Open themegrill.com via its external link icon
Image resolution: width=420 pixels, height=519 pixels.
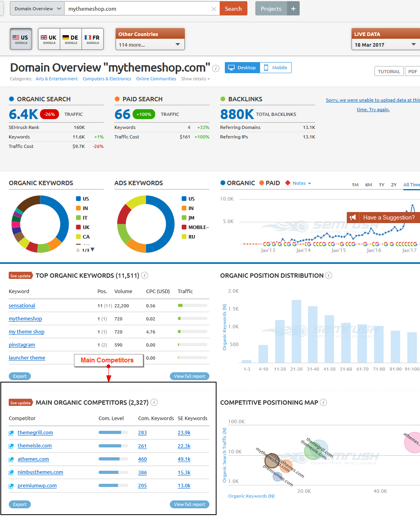pos(11,433)
